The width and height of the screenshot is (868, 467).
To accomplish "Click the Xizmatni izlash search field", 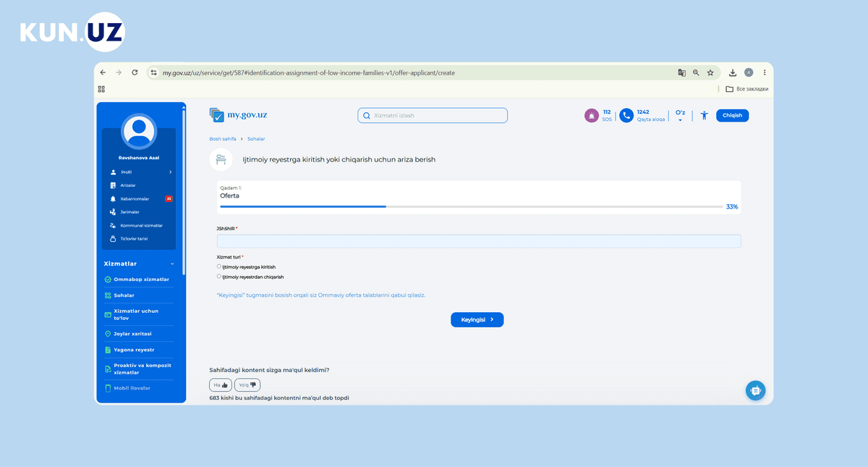I will (433, 115).
